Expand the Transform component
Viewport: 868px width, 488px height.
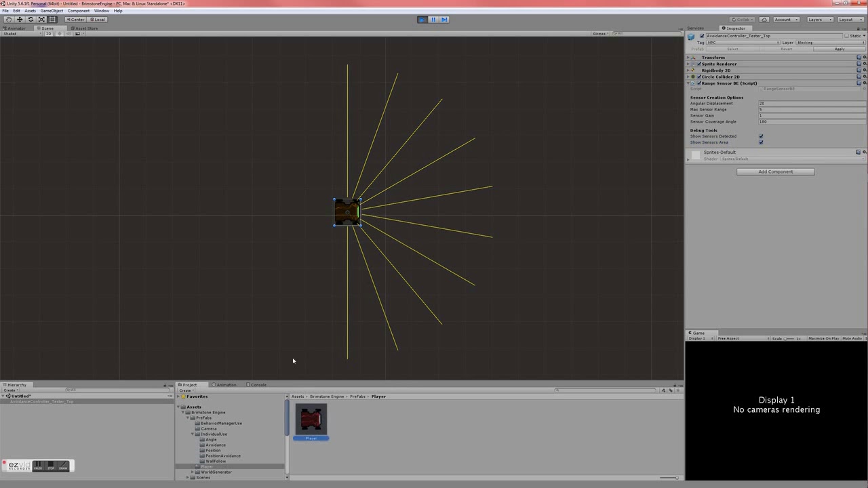(x=688, y=58)
